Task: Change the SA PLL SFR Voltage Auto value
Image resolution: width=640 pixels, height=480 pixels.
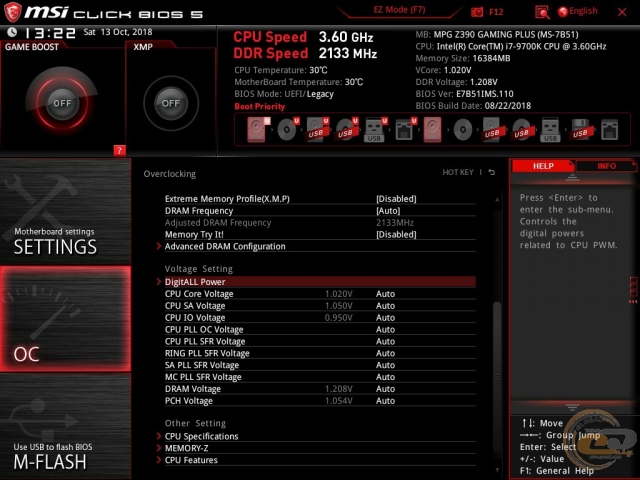Action: (385, 364)
